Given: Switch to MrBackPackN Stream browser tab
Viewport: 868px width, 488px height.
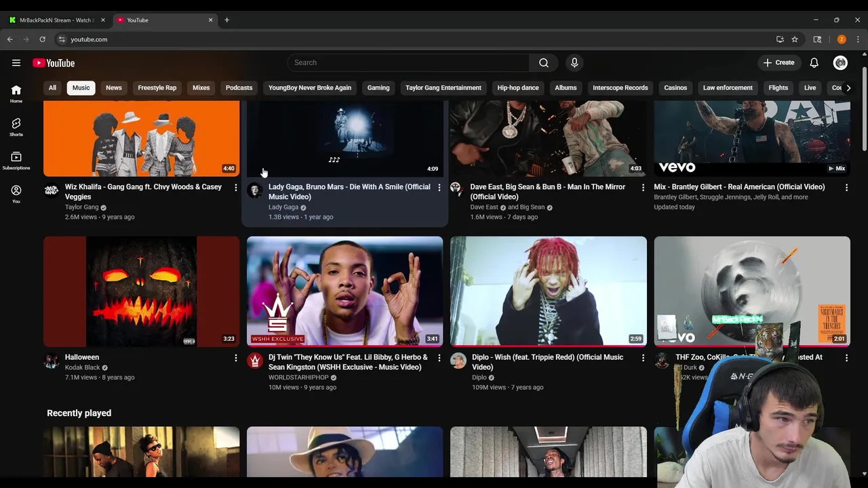Looking at the screenshot, I should point(56,20).
